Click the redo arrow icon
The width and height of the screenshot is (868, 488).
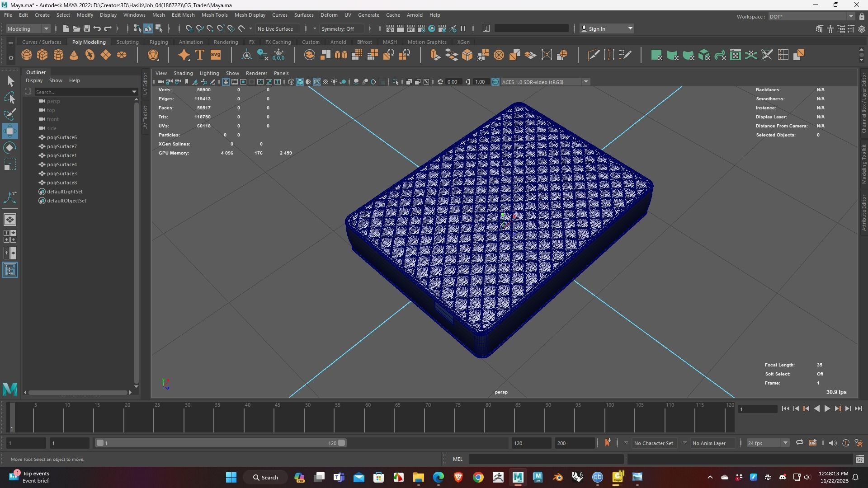pos(108,28)
